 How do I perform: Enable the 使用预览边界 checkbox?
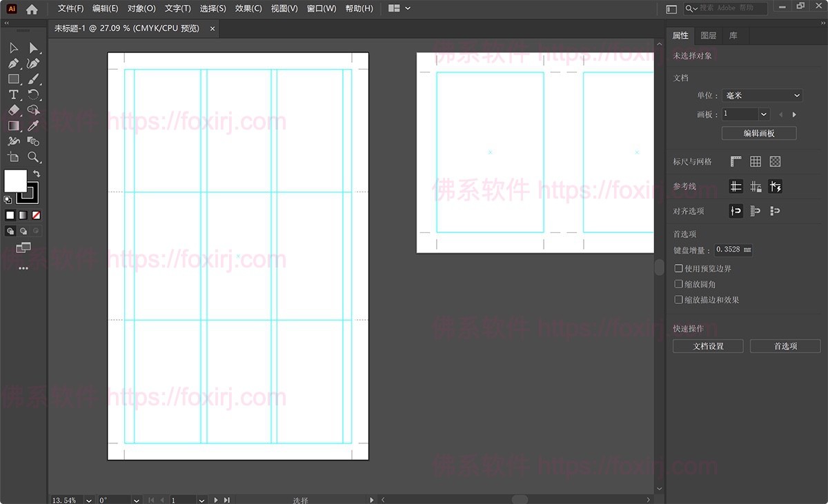(x=678, y=268)
